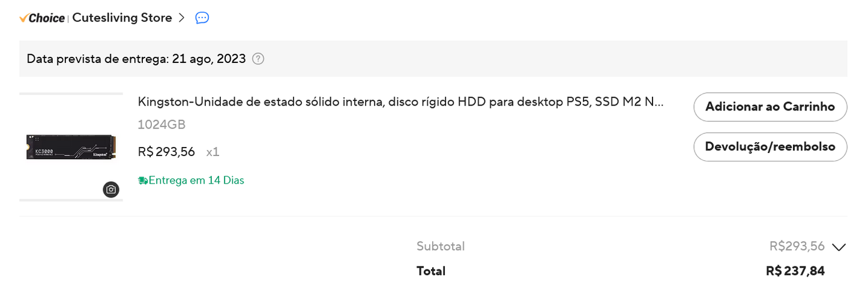
Task: Click Adicionar ao Carrinho button
Action: [x=770, y=107]
